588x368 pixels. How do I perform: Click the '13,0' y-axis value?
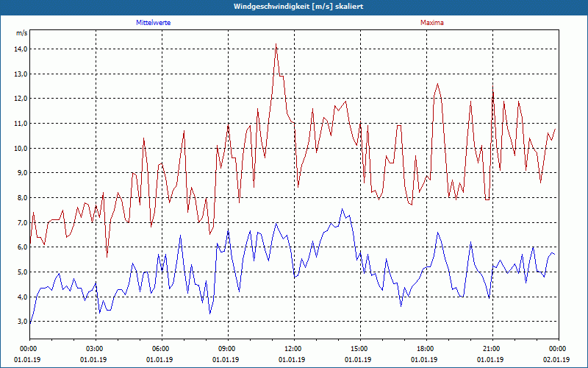pyautogui.click(x=21, y=74)
